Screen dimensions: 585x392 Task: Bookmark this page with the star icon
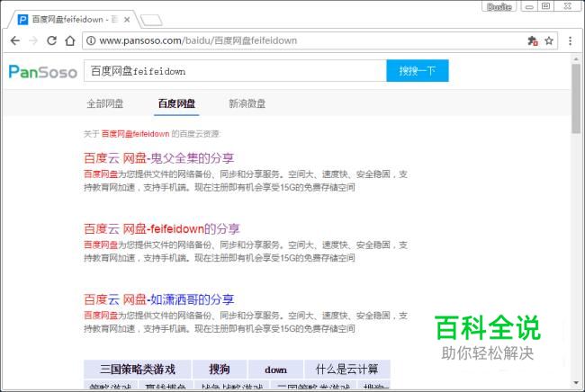[x=549, y=40]
